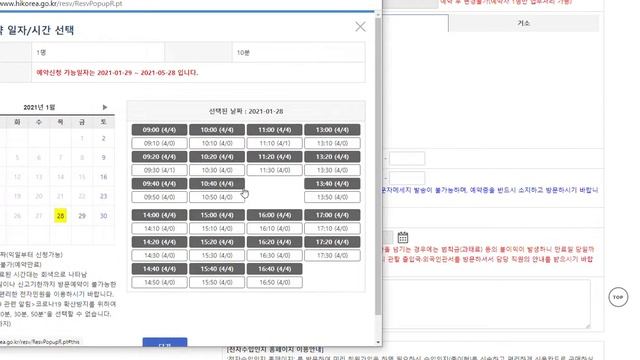This screenshot has height=360, width=640.
Task: Click the full 13:00 (4/4) slot
Action: 332,130
